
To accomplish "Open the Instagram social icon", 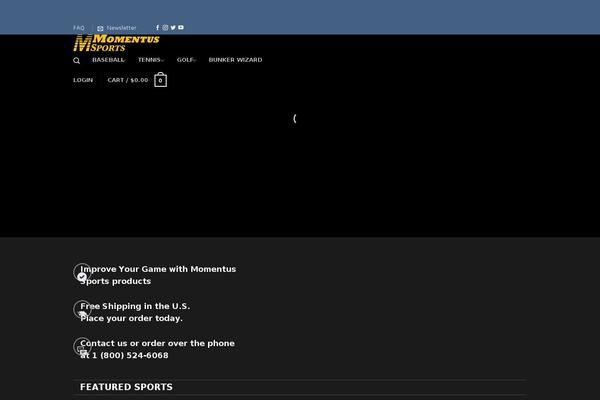I will [x=165, y=28].
